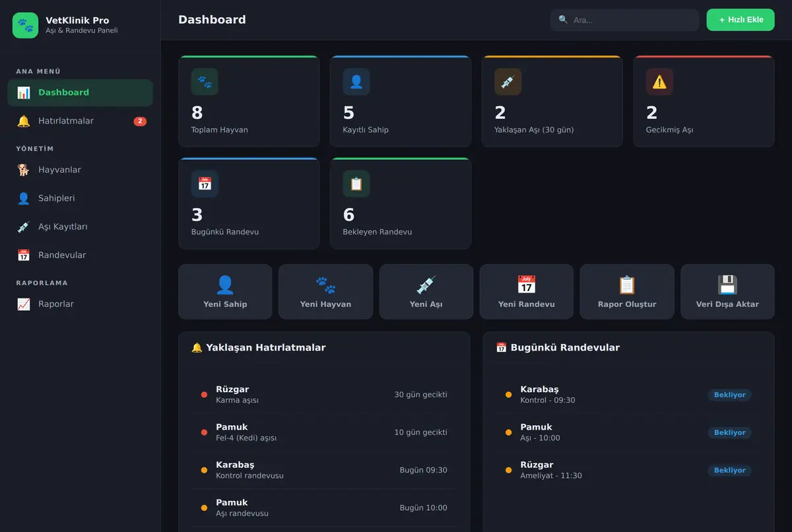Click the Rapor Oluştur quick action
This screenshot has width=792, height=532.
click(627, 292)
